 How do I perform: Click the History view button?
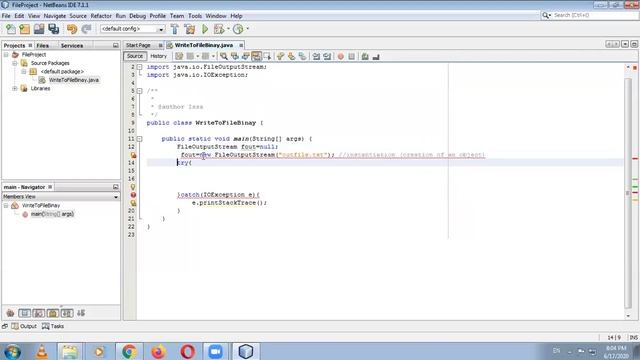point(158,56)
